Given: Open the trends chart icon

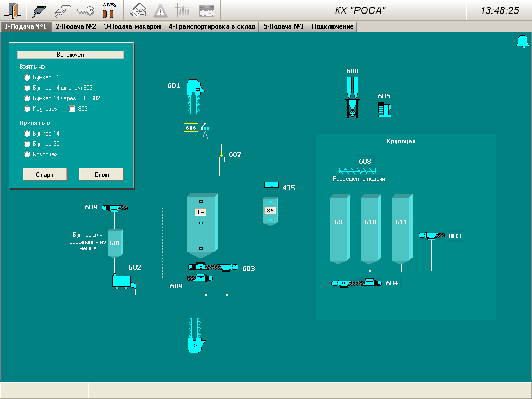Looking at the screenshot, I should [x=183, y=10].
